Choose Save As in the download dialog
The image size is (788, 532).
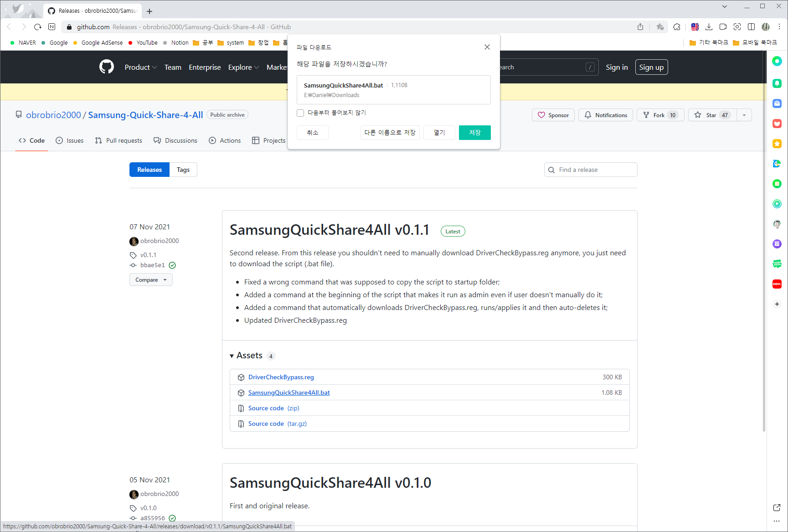[x=390, y=133]
